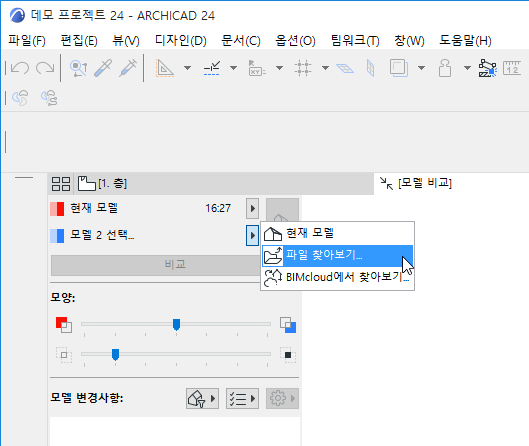Viewport: 529px width, 446px height.
Task: Click the red overlap icon left of slider
Action: [64, 325]
